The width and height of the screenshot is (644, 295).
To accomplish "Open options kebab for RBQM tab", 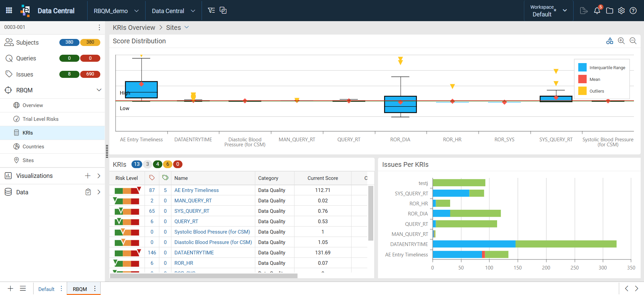I will pos(95,289).
